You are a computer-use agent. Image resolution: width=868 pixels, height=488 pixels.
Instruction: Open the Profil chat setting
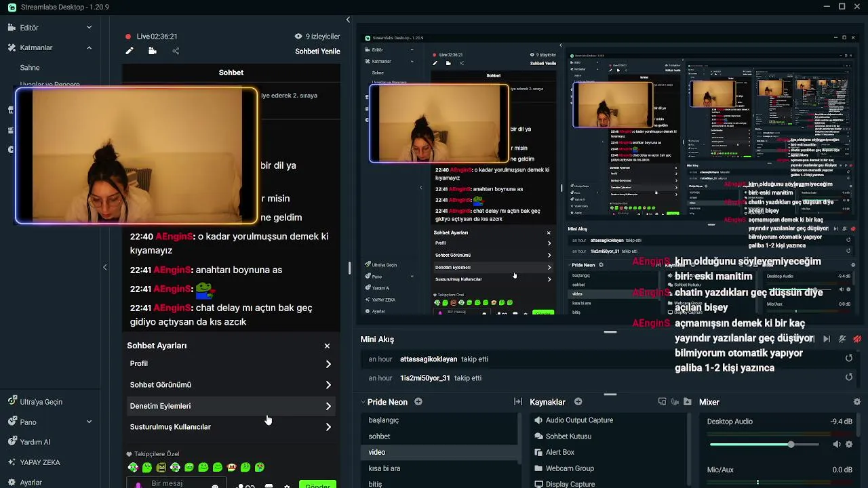(x=231, y=364)
